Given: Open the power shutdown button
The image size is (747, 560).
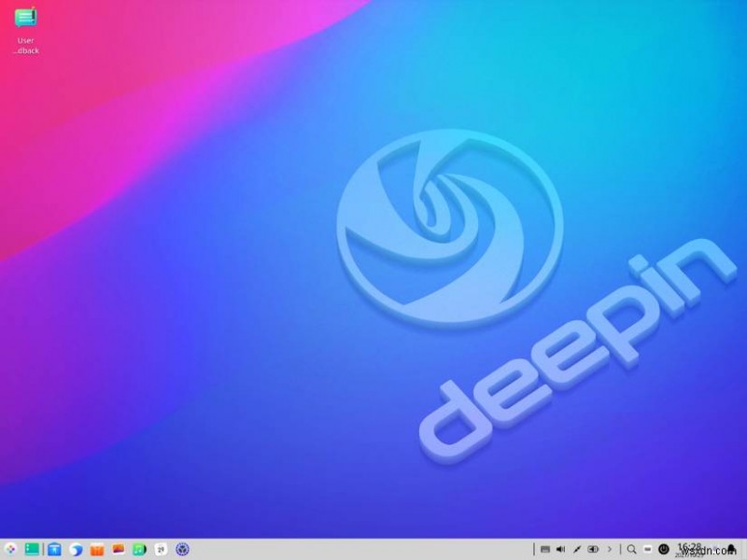Looking at the screenshot, I should tap(664, 549).
